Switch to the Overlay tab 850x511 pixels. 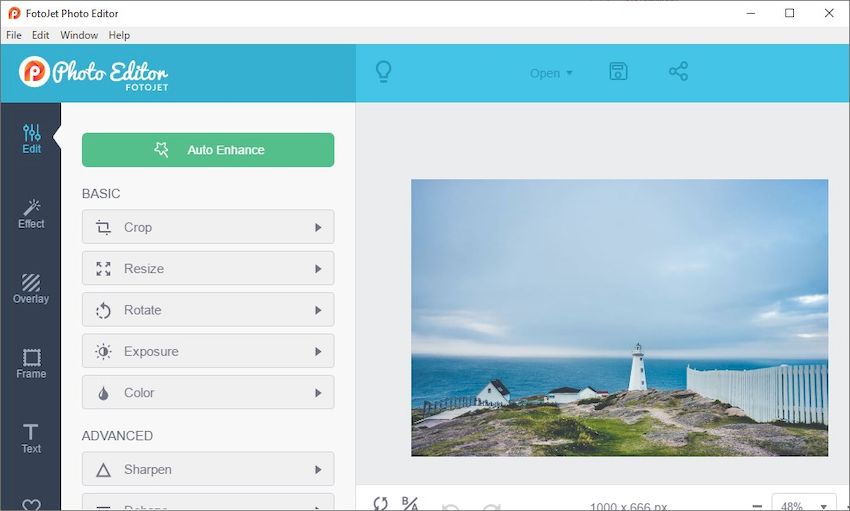(x=31, y=288)
